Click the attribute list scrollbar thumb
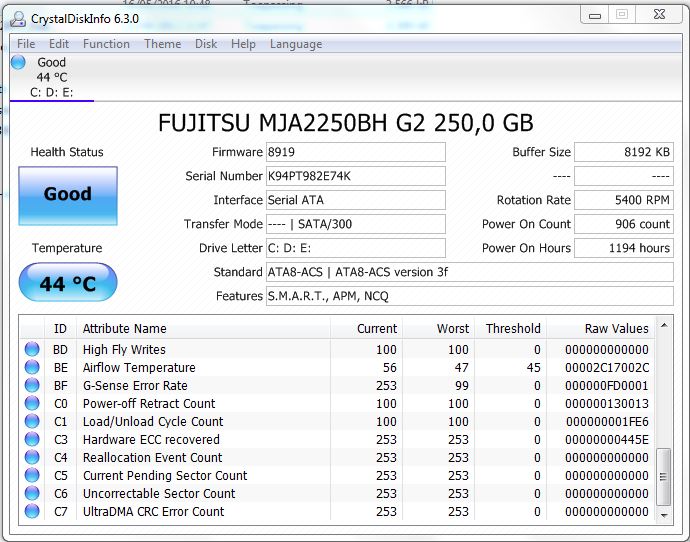The width and height of the screenshot is (690, 542). (x=664, y=477)
